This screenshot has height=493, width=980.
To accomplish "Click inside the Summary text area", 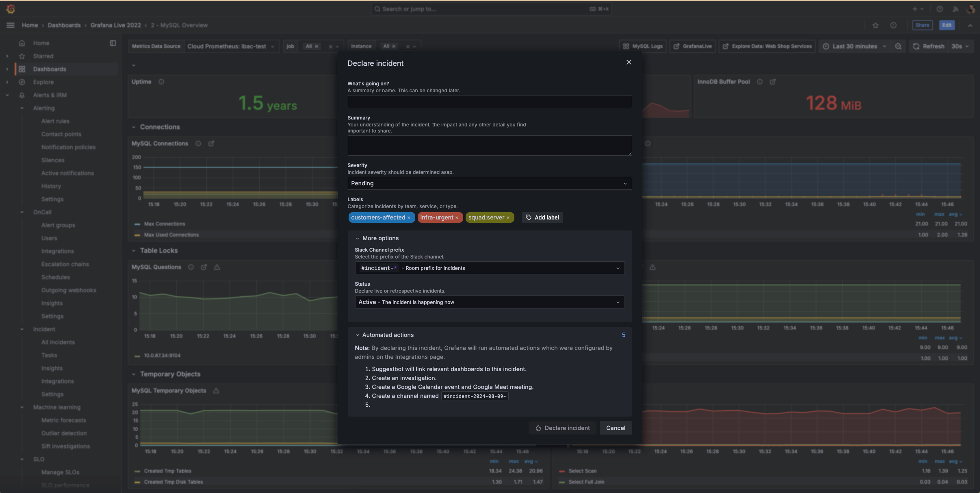I will click(x=489, y=145).
